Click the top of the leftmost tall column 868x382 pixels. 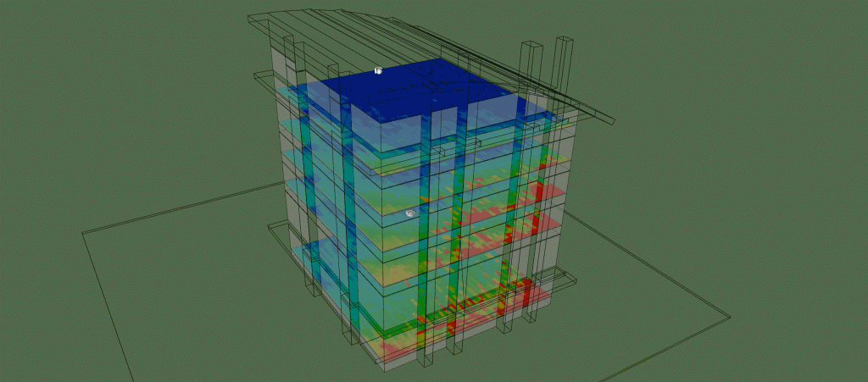point(288,42)
